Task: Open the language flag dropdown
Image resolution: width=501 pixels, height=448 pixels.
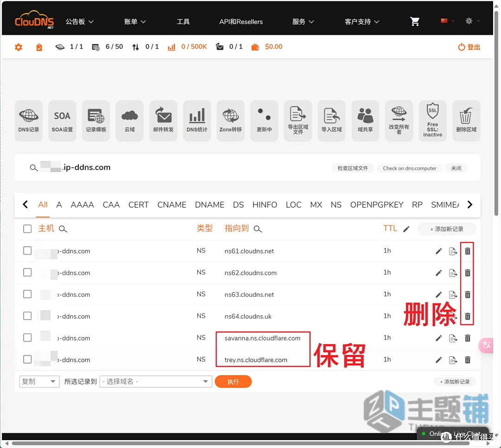Action: pyautogui.click(x=447, y=21)
